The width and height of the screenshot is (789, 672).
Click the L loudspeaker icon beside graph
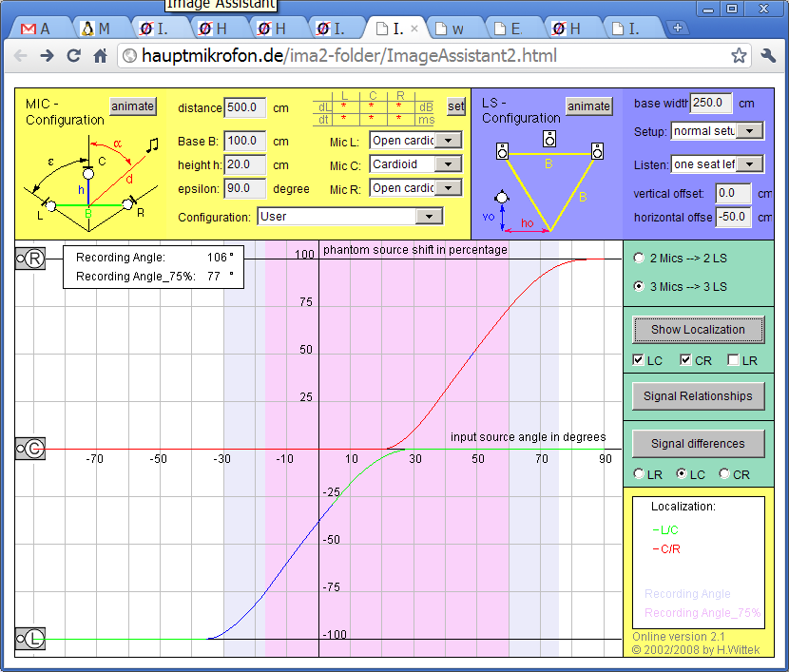click(30, 639)
